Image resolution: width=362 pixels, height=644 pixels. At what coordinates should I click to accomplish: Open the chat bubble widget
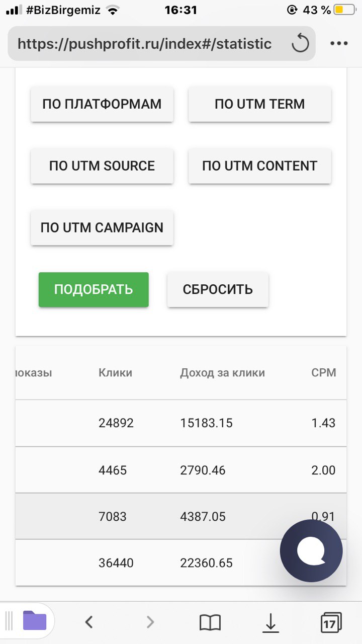tap(311, 551)
